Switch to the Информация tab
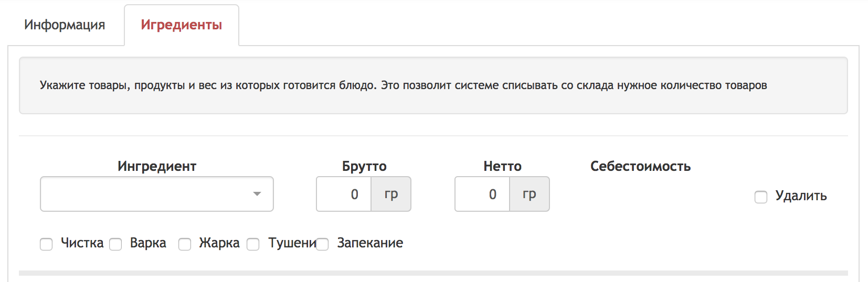The image size is (868, 282). click(x=65, y=25)
